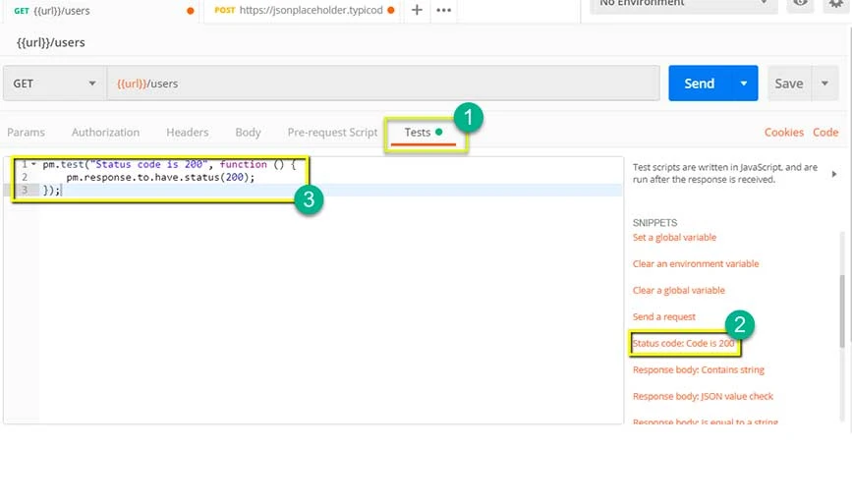852x504 pixels.
Task: Open the Cookies link
Action: click(783, 132)
